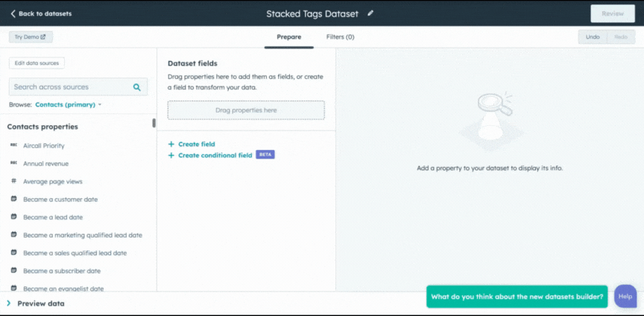Viewport: 644px width, 316px height.
Task: Open the Contacts (primary) browse dropdown
Action: [69, 105]
